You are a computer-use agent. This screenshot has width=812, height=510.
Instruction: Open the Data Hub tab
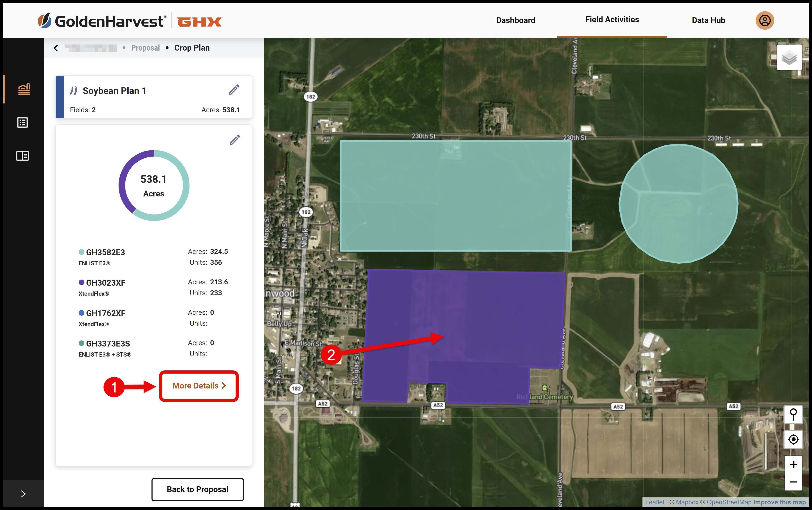(x=708, y=21)
